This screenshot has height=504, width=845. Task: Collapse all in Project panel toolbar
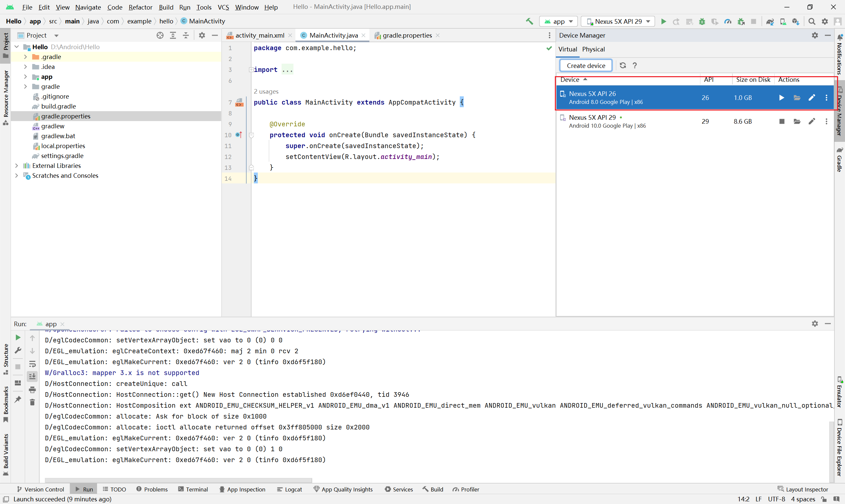186,35
